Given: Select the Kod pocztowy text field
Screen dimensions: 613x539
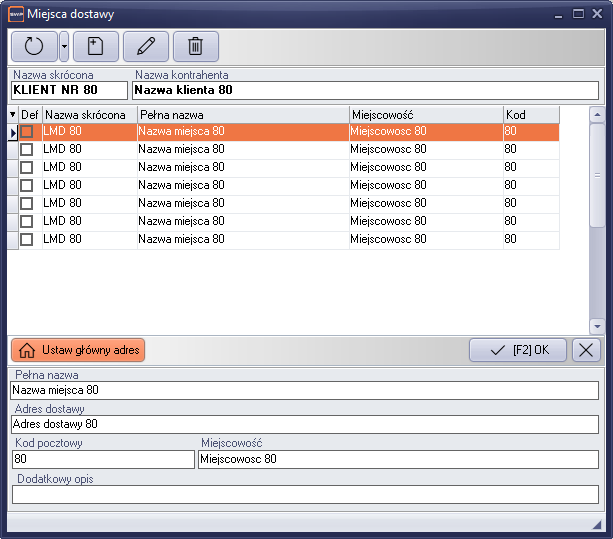Looking at the screenshot, I should point(102,459).
